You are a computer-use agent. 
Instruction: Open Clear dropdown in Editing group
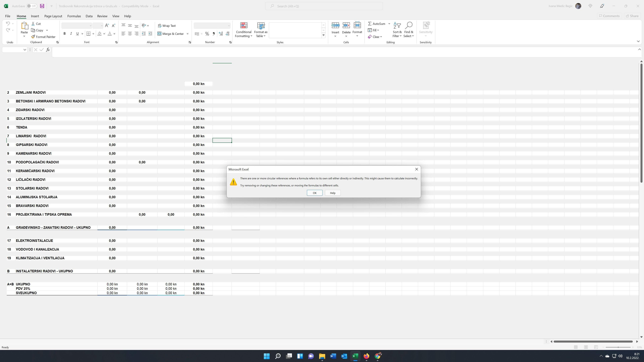(375, 37)
